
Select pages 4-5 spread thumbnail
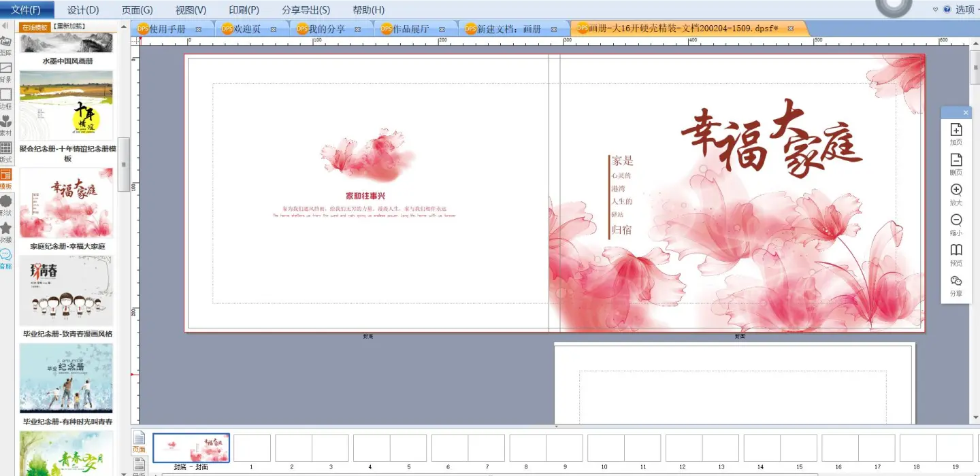pos(390,448)
